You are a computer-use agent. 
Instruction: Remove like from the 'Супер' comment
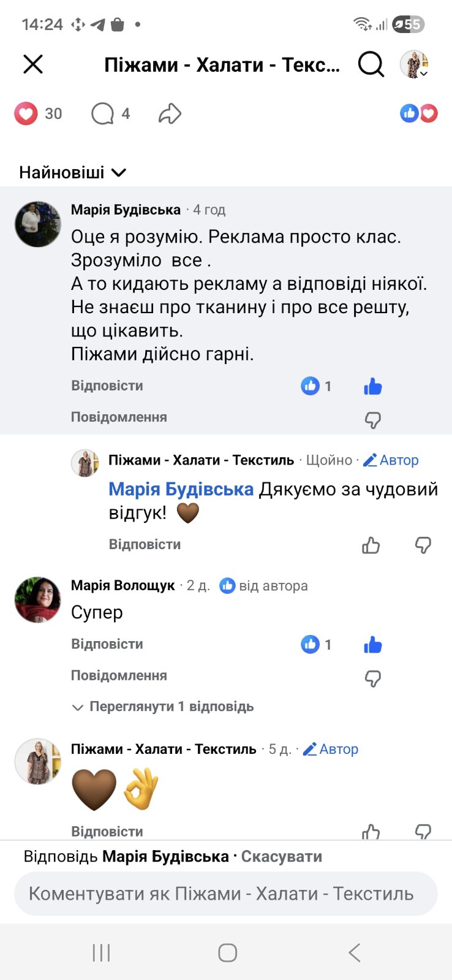[x=372, y=645]
